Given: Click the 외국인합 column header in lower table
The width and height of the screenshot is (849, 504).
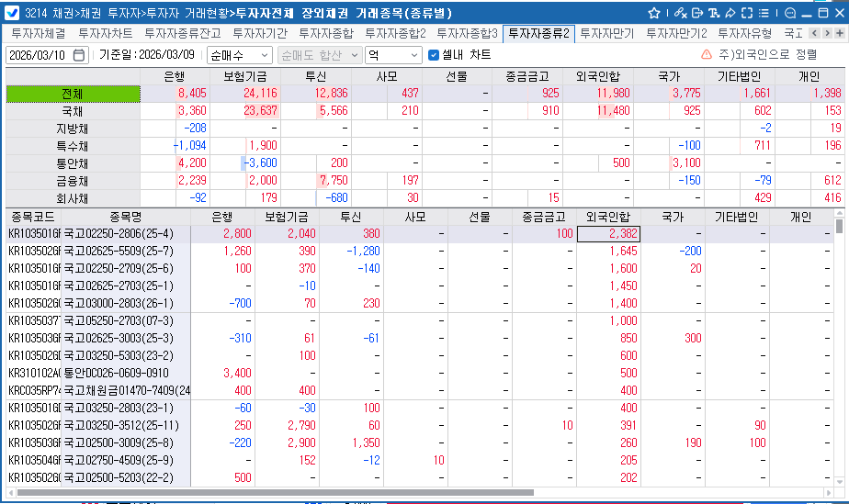Looking at the screenshot, I should tap(608, 217).
